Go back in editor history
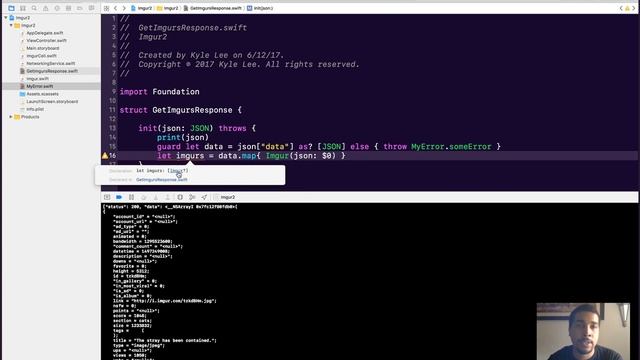640x360 pixels. tap(116, 8)
